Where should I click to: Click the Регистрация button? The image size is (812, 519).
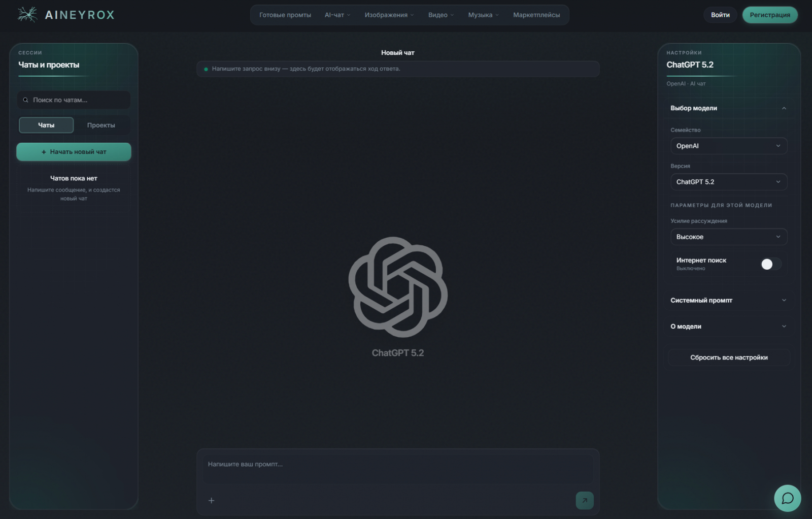pyautogui.click(x=770, y=15)
